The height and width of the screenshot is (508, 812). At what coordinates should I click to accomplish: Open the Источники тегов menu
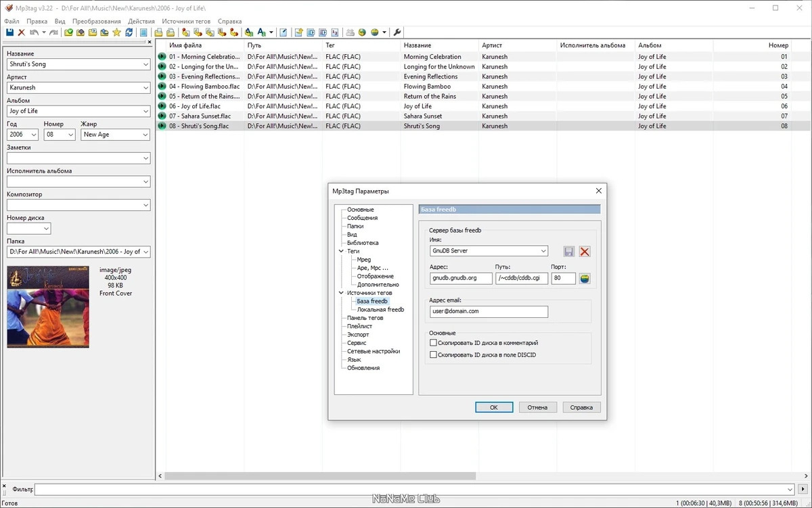pyautogui.click(x=186, y=22)
